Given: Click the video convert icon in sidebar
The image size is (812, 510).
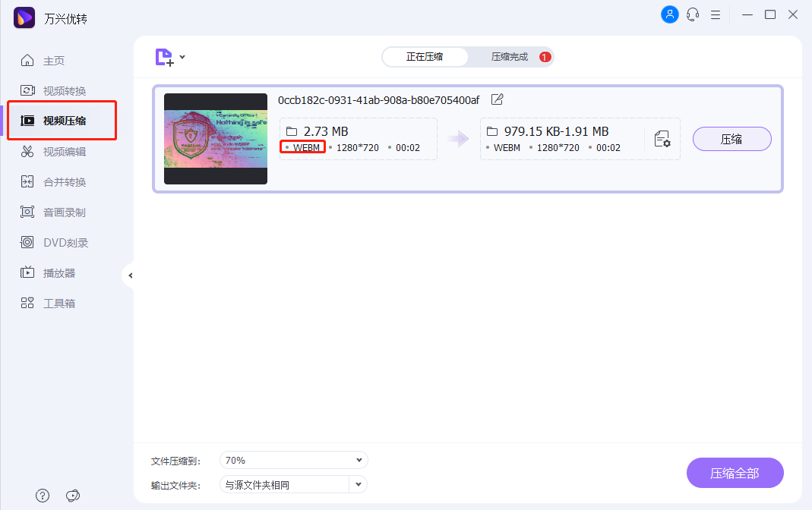Looking at the screenshot, I should coord(27,90).
